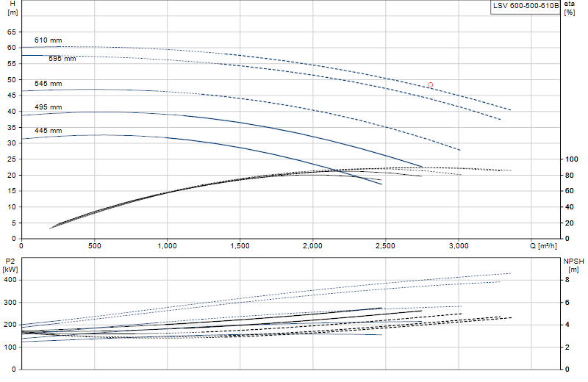The image size is (588, 382).
Task: Click the 10 value on head axis
Action: pyautogui.click(x=12, y=207)
